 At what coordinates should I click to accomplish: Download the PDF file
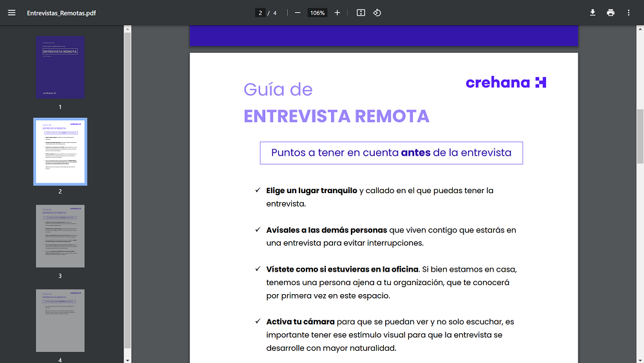pyautogui.click(x=592, y=13)
